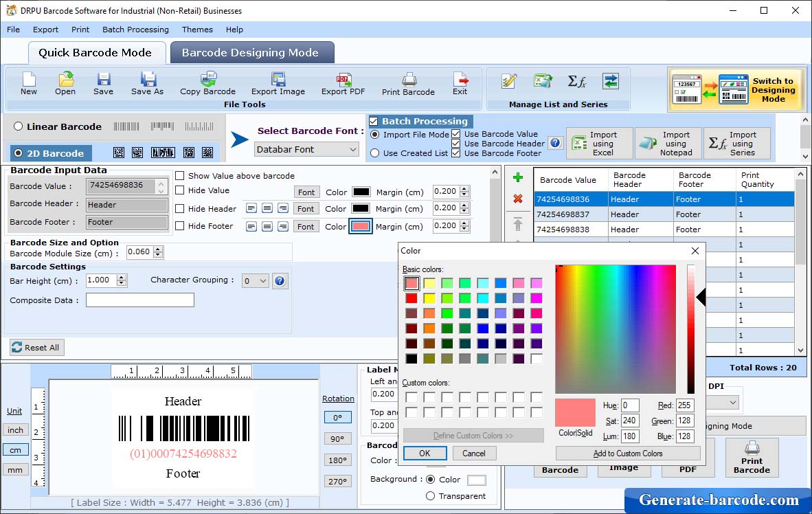
Task: Switch to Quick Barcode Mode tab
Action: 95,52
